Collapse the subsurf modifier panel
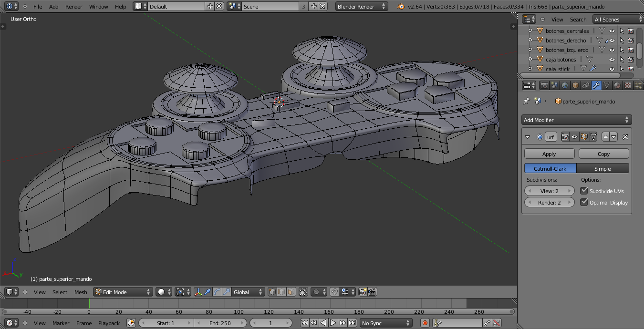Viewport: 644px width, 329px height. [x=527, y=137]
